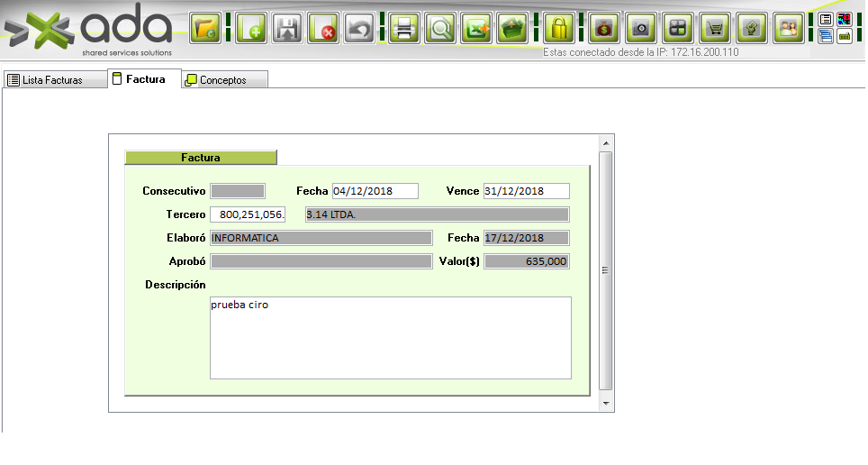
Task: Click the small cascading windows icon
Action: tap(826, 37)
